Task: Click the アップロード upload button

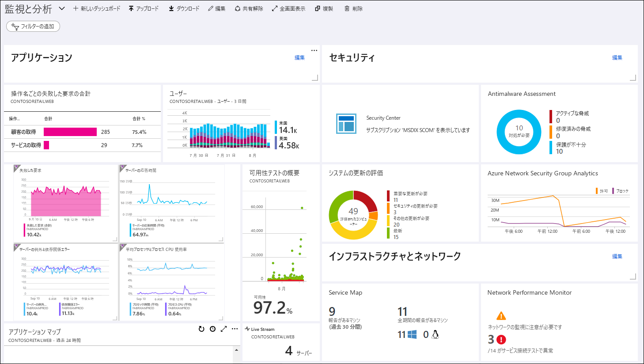Action: pos(144,8)
